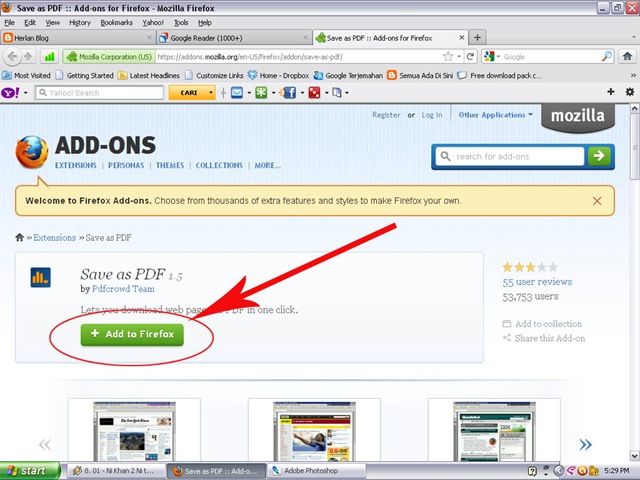
Task: Submit add-ons search with green arrow
Action: [599, 156]
